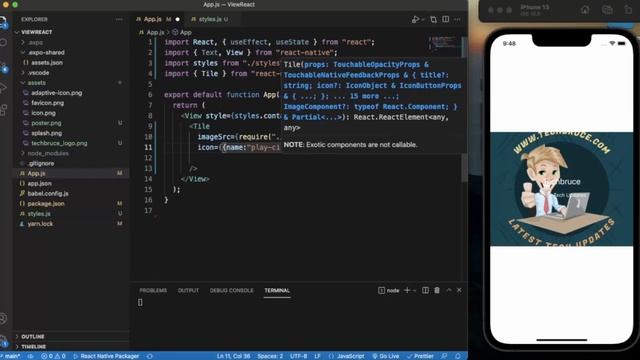Screen dimensions: 640x360
Task: Collapse the .expo-shared folder
Action: pyautogui.click(x=46, y=52)
